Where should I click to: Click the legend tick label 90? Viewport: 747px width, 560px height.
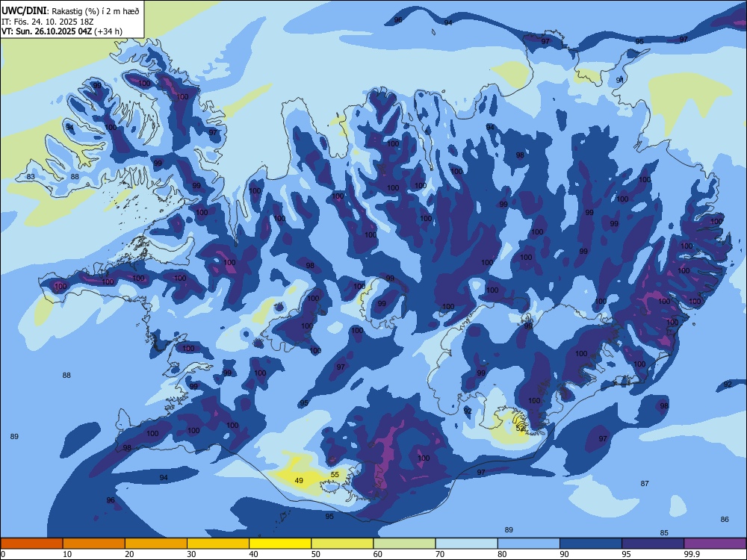coord(564,554)
